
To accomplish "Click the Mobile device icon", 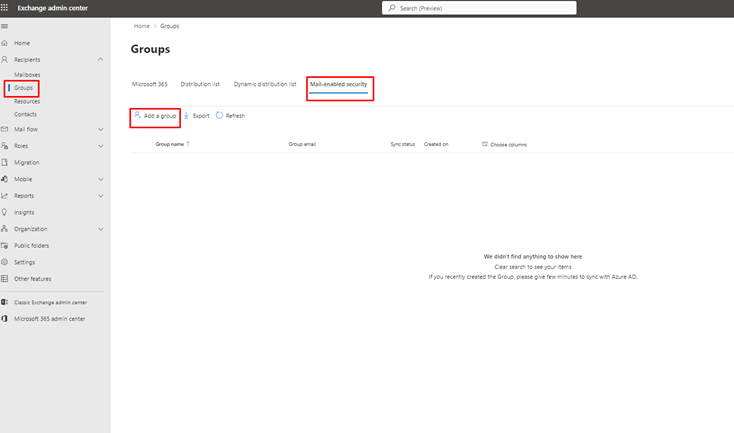I will pos(5,179).
